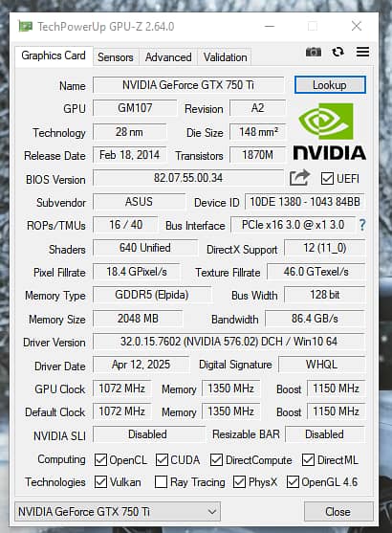
Task: Click the Name field NVIDIA GeForce GTX 750 Ti
Action: click(x=188, y=84)
